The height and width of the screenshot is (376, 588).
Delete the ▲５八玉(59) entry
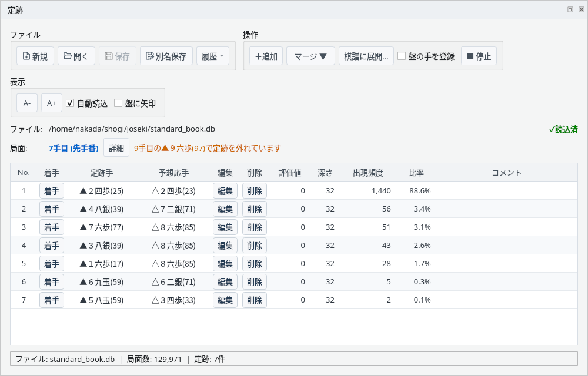[x=255, y=300]
